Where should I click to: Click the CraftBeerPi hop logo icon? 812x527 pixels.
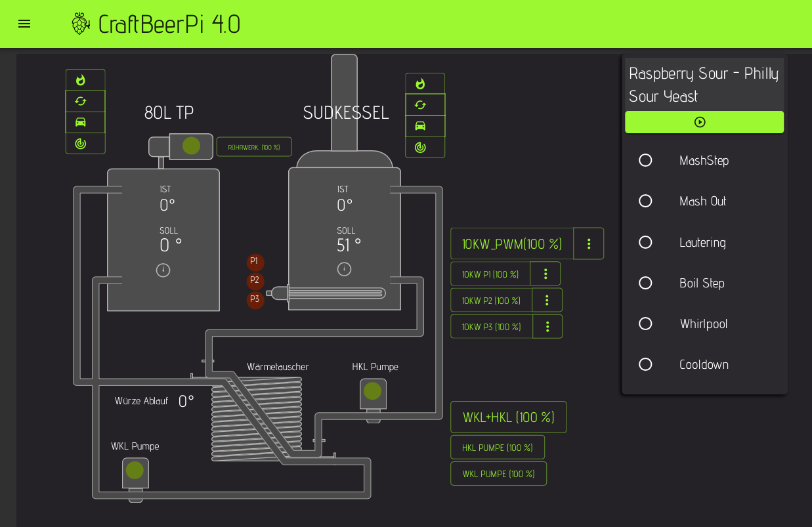[x=80, y=24]
